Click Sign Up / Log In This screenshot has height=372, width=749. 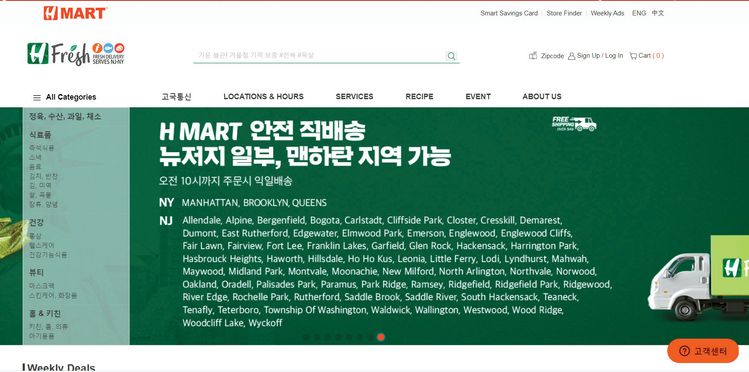pyautogui.click(x=600, y=56)
